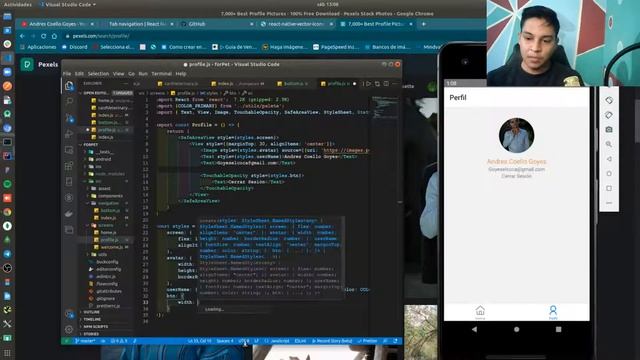Click the Chrome reload icon

click(43, 36)
